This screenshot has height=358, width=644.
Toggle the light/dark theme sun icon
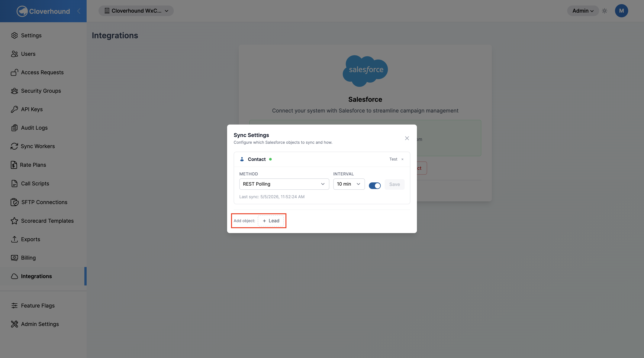click(x=604, y=11)
